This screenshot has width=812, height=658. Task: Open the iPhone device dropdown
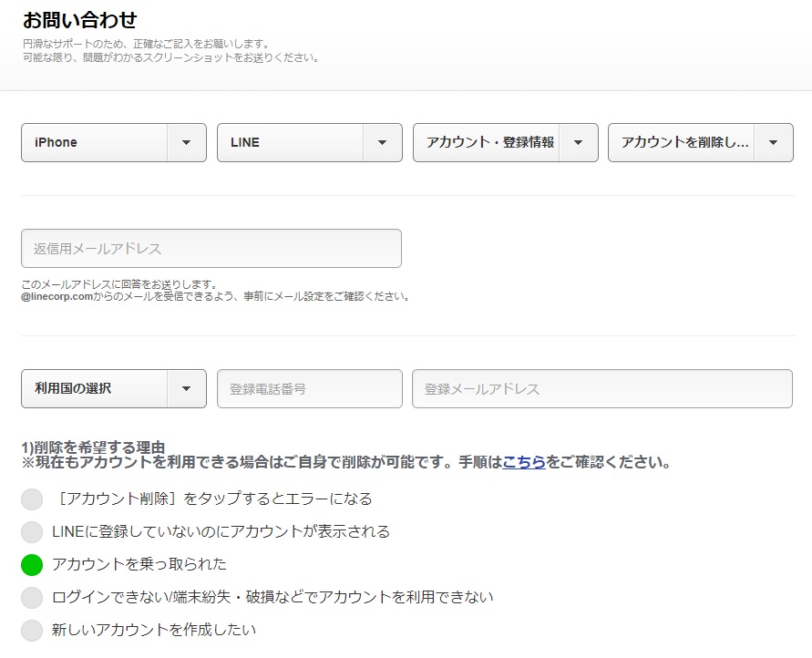[x=114, y=142]
